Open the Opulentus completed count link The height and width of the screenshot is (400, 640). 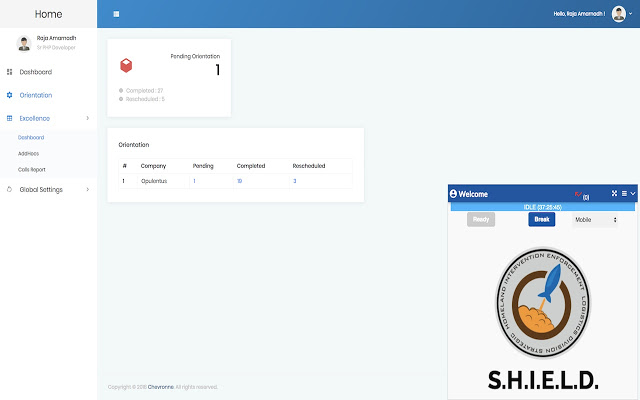(240, 181)
